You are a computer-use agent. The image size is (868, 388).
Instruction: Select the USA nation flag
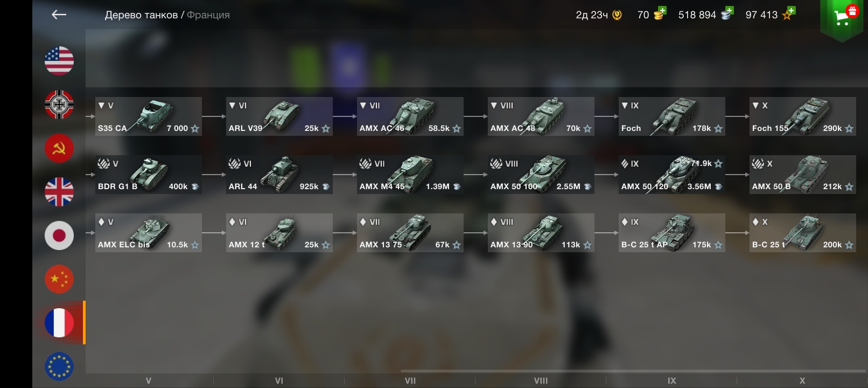click(x=59, y=60)
